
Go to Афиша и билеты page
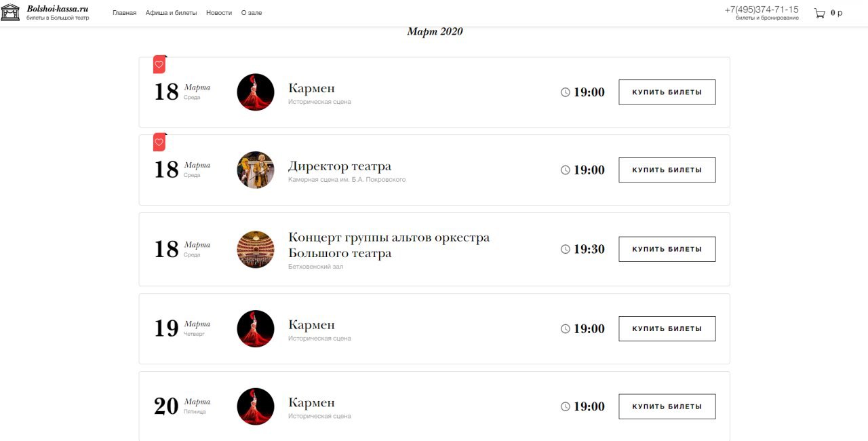[x=171, y=13]
